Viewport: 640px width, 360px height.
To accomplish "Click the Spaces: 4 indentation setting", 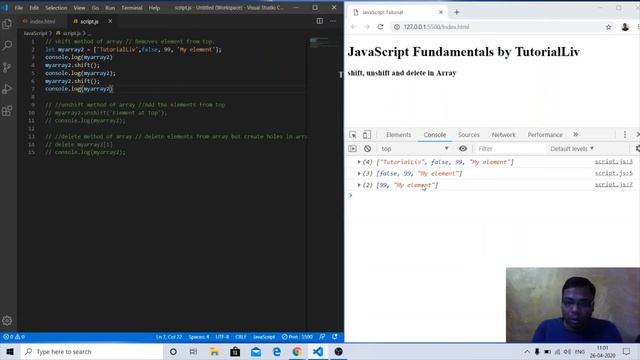I will [x=199, y=337].
